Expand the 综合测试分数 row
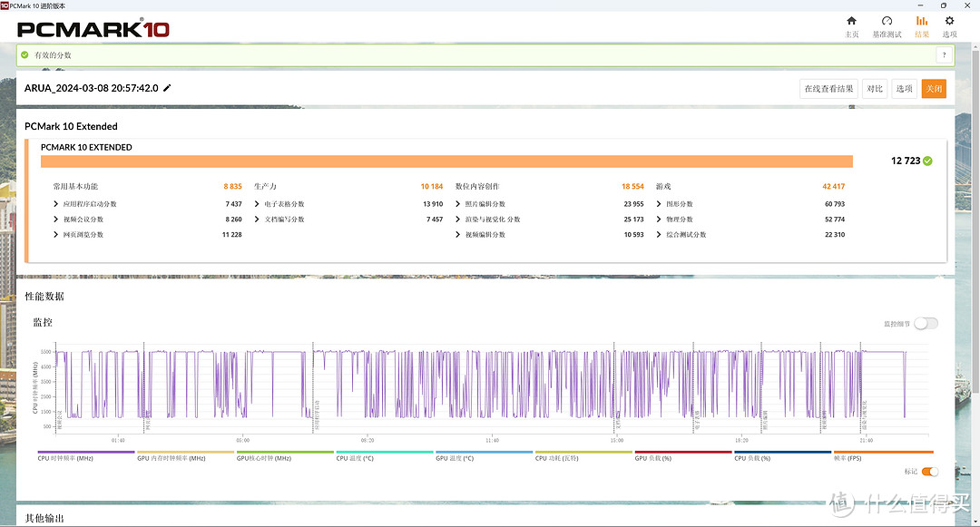The height and width of the screenshot is (527, 980). [x=659, y=235]
